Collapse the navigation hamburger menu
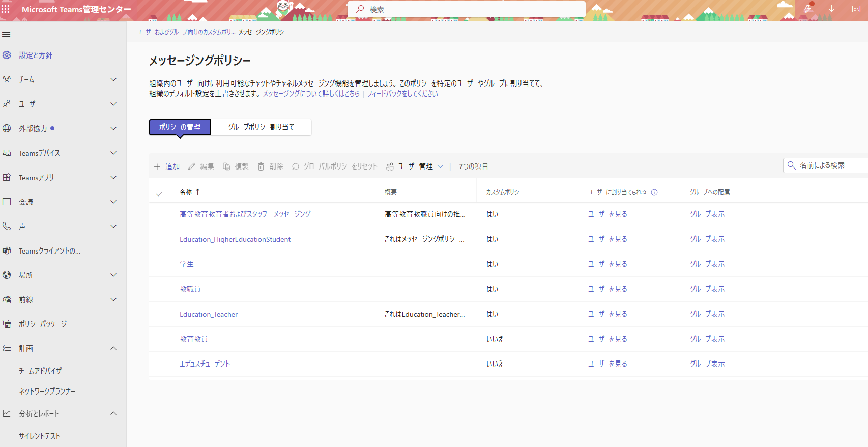868x447 pixels. coord(6,35)
